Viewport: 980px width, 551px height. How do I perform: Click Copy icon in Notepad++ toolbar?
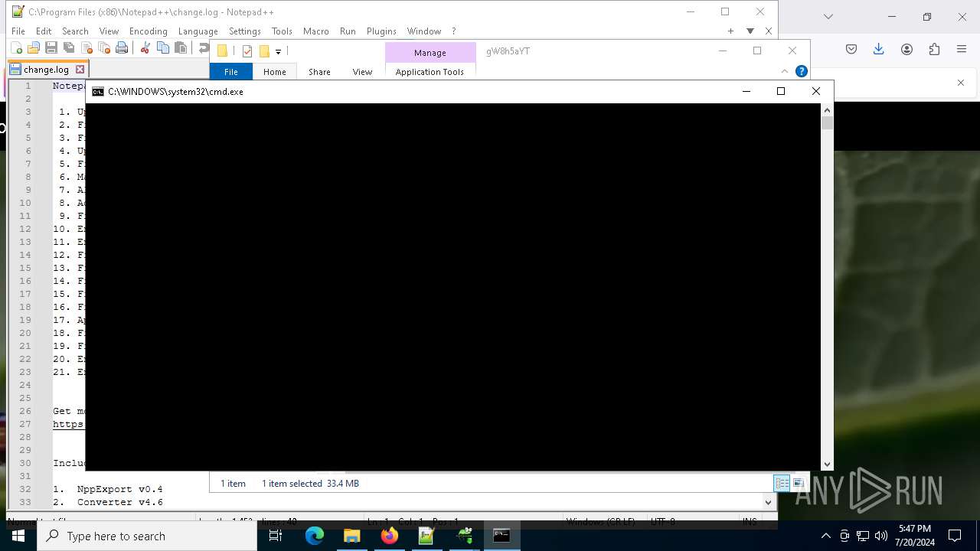pos(162,48)
